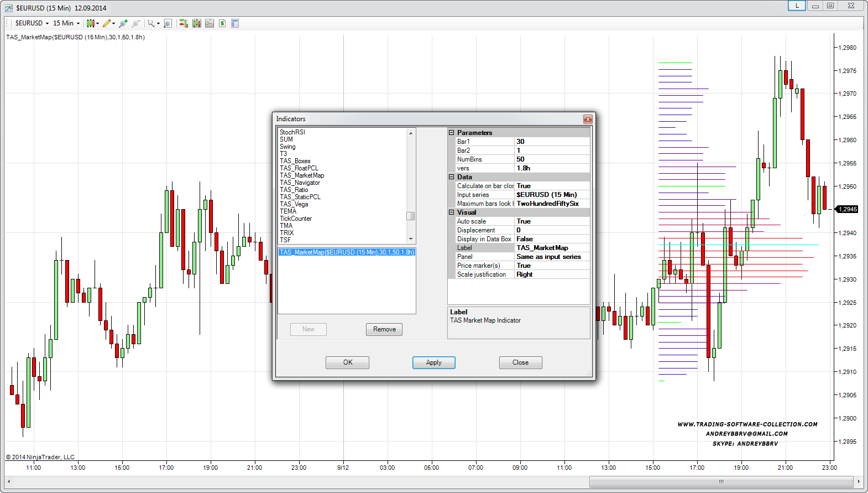This screenshot has height=493, width=868.
Task: Click the zoom in magnifier icon
Action: coord(123,23)
